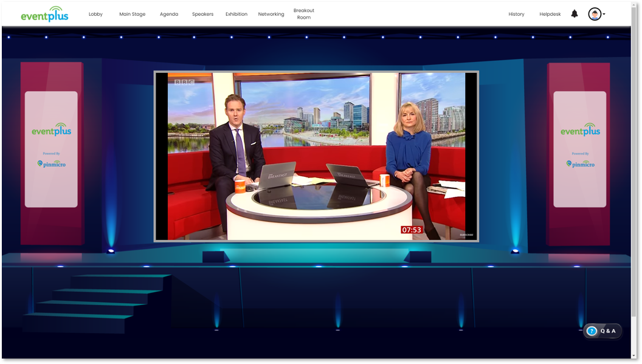This screenshot has width=642, height=364.
Task: Open the notifications bell
Action: 575,14
